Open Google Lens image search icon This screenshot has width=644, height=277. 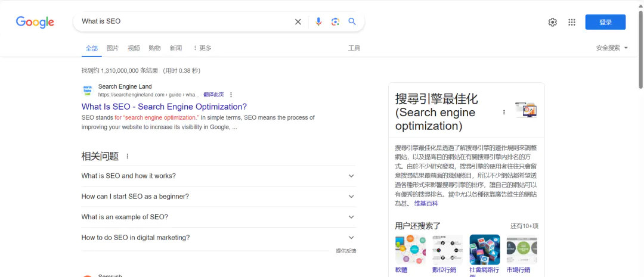335,22
